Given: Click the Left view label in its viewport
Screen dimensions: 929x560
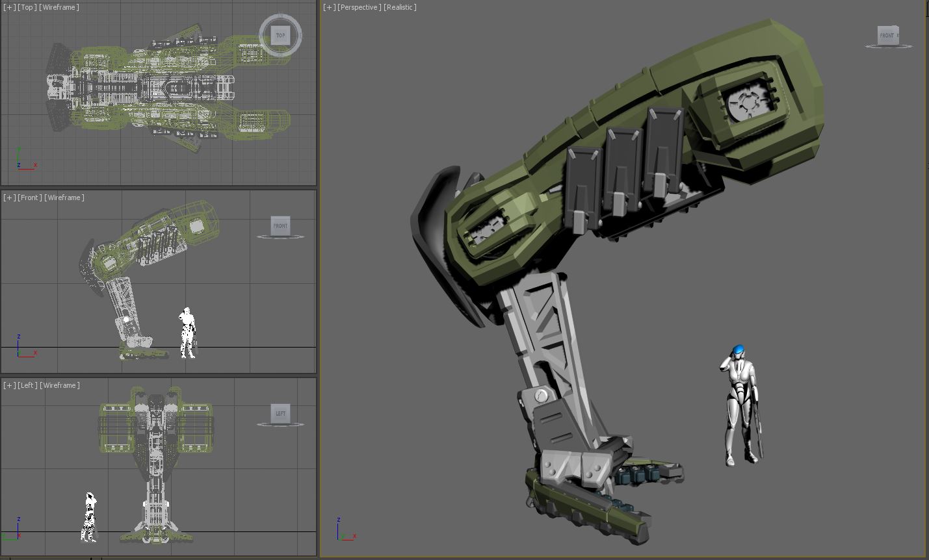Looking at the screenshot, I should pyautogui.click(x=27, y=385).
